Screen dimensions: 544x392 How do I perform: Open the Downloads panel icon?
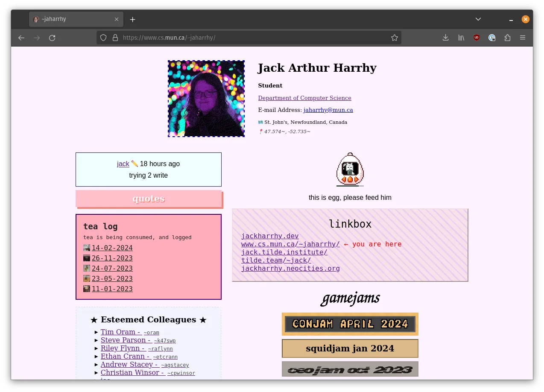click(445, 38)
